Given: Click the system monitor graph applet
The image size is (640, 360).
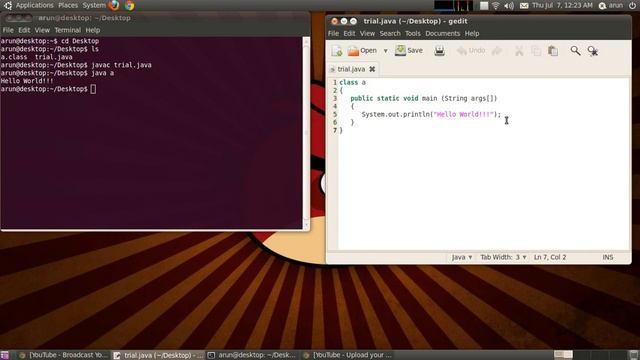Looking at the screenshot, I should click(x=453, y=5).
